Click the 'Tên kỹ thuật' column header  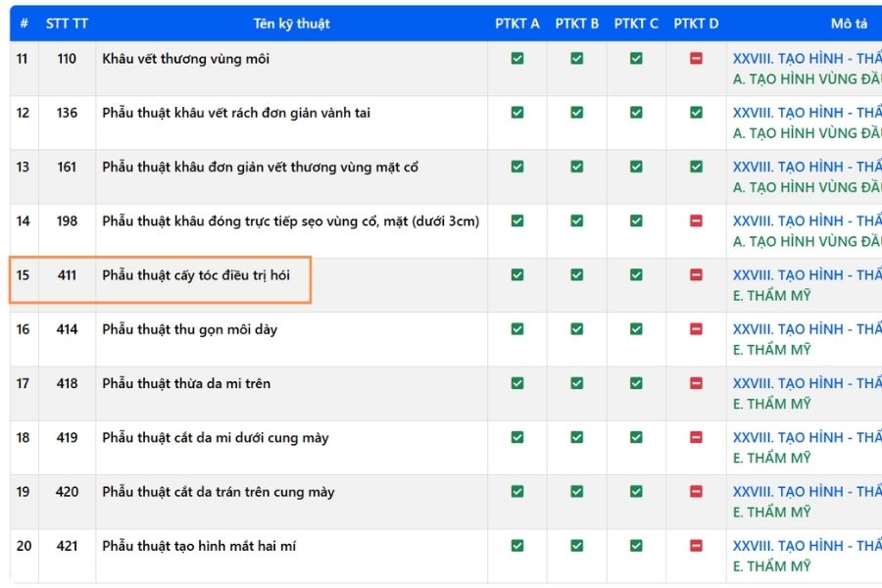click(x=291, y=24)
